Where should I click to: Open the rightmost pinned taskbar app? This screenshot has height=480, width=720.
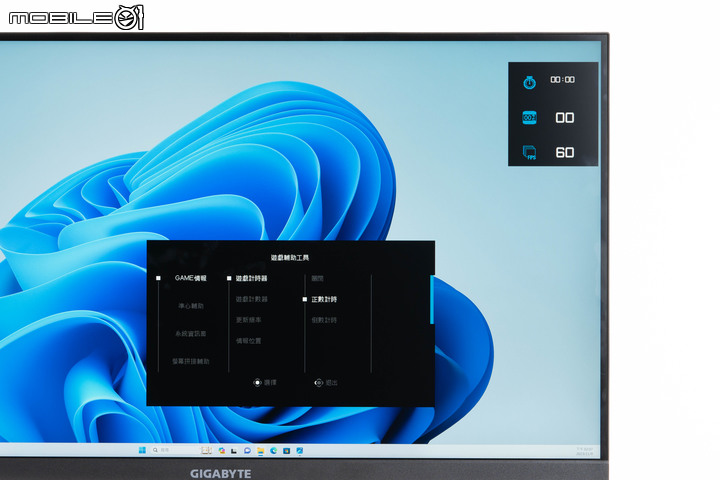pyautogui.click(x=299, y=451)
